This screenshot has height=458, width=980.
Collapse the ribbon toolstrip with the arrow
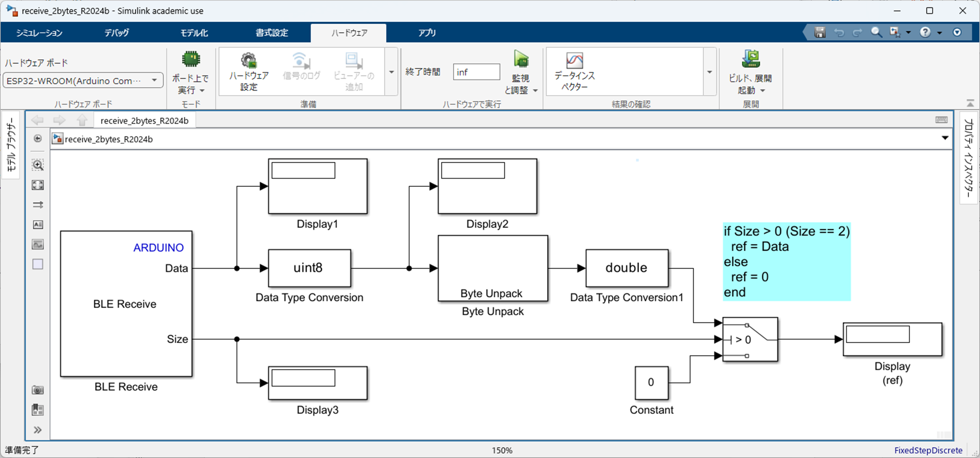click(x=970, y=103)
